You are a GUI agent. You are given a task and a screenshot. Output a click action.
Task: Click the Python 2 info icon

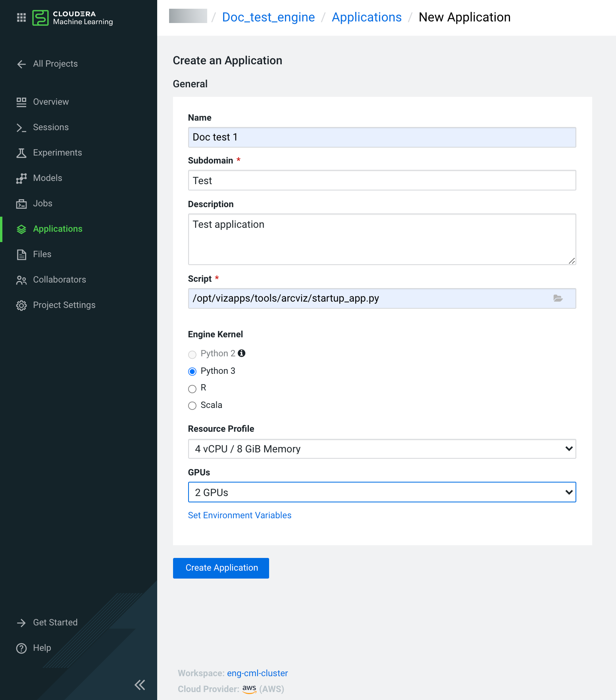[241, 353]
